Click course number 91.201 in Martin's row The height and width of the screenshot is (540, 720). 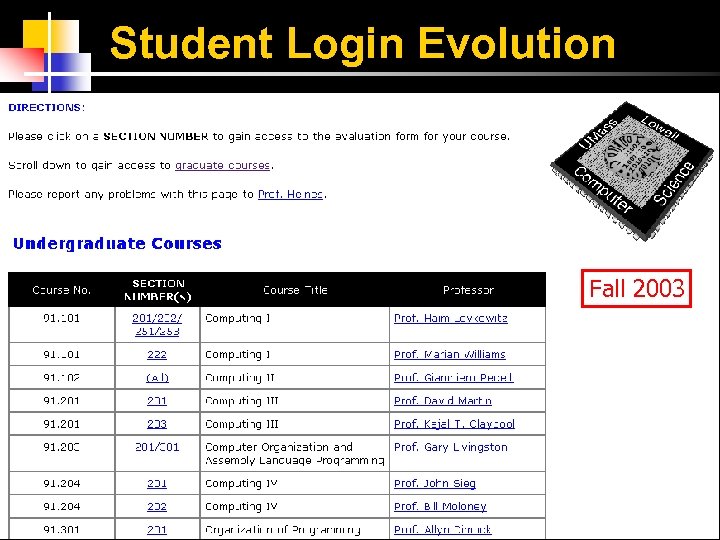tap(62, 401)
